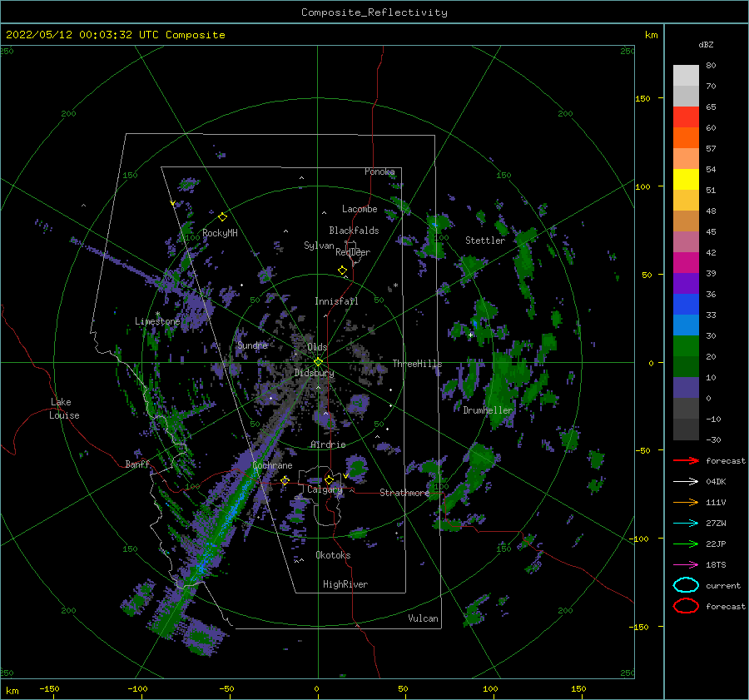This screenshot has height=700, width=749.
Task: Click the dBZ scale heading
Action: [x=706, y=44]
